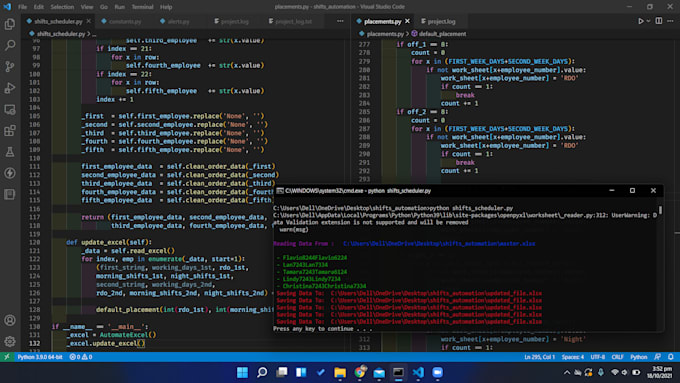Open the Selection menu

[62, 7]
